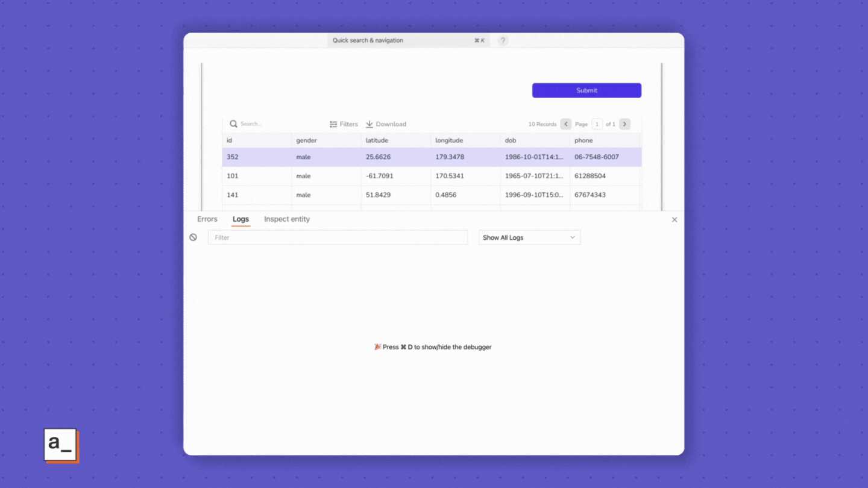Click phone cell 61288504

(x=590, y=176)
